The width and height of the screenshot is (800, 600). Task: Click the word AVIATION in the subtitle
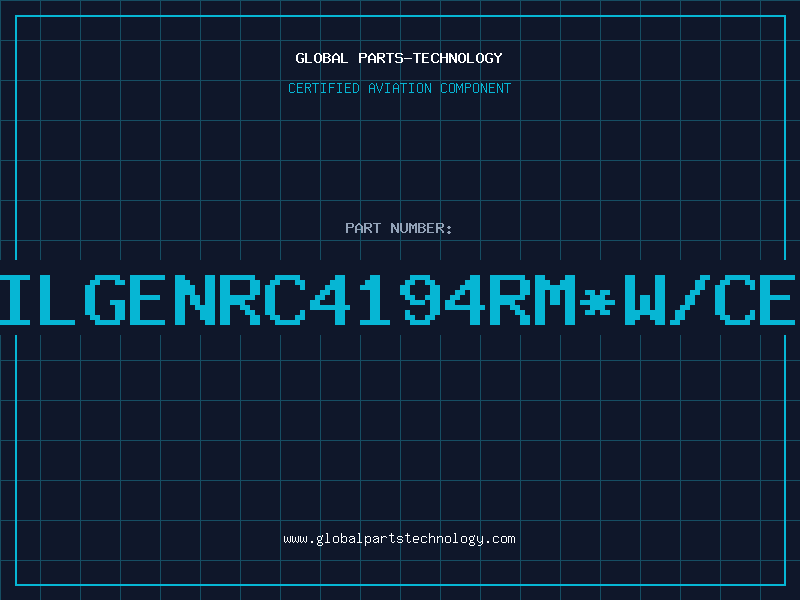(x=400, y=88)
